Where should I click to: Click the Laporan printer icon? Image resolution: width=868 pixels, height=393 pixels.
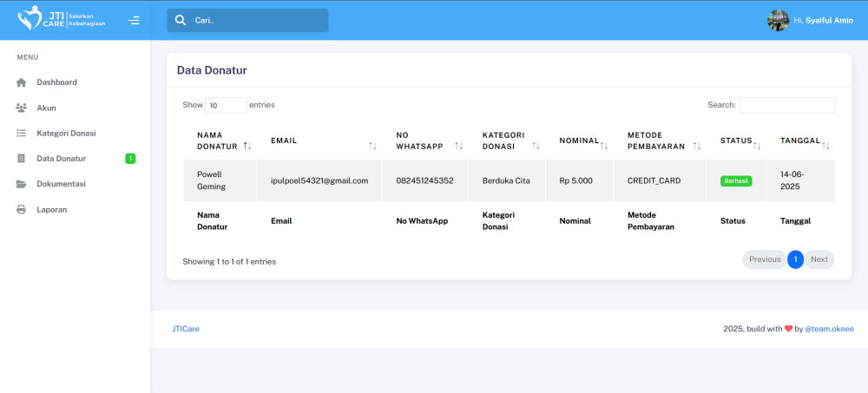tap(22, 209)
